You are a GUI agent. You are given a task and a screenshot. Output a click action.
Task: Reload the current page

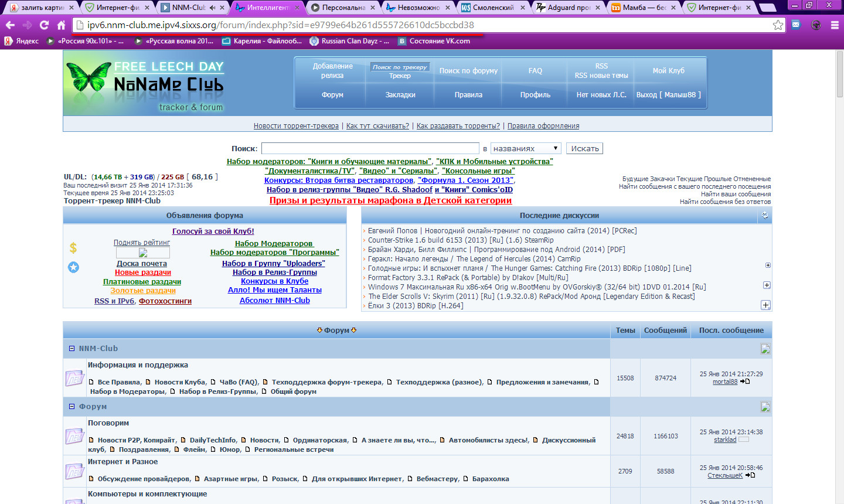pyautogui.click(x=44, y=25)
